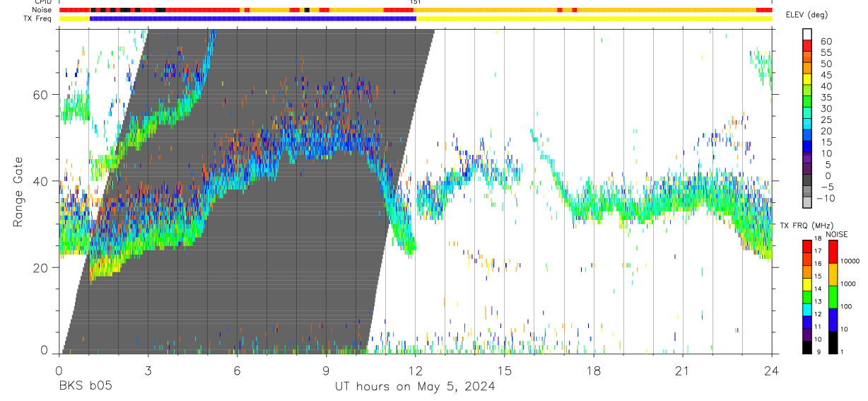The image size is (868, 401).
Task: Click the x-axis tick label 21
Action: click(683, 371)
